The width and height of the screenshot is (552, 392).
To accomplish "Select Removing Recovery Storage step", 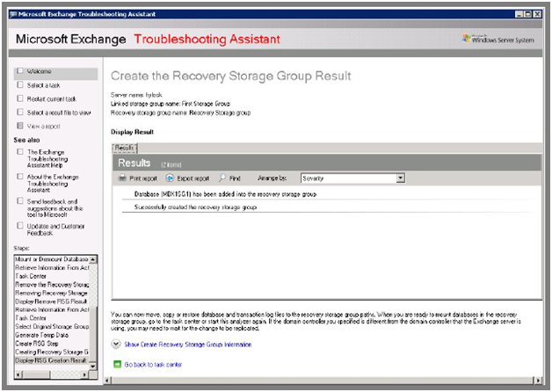I will tap(52, 293).
